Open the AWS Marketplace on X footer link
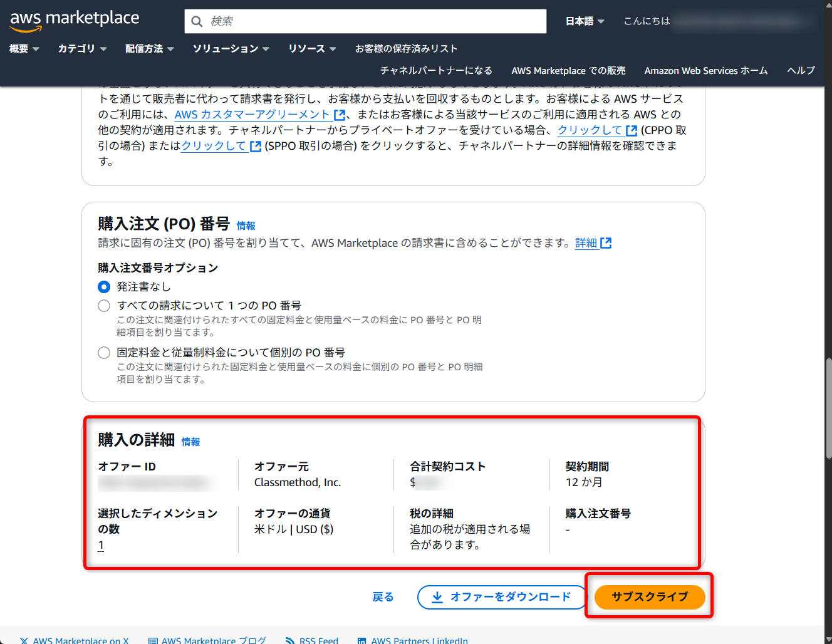Viewport: 832px width, 644px height. 75,640
